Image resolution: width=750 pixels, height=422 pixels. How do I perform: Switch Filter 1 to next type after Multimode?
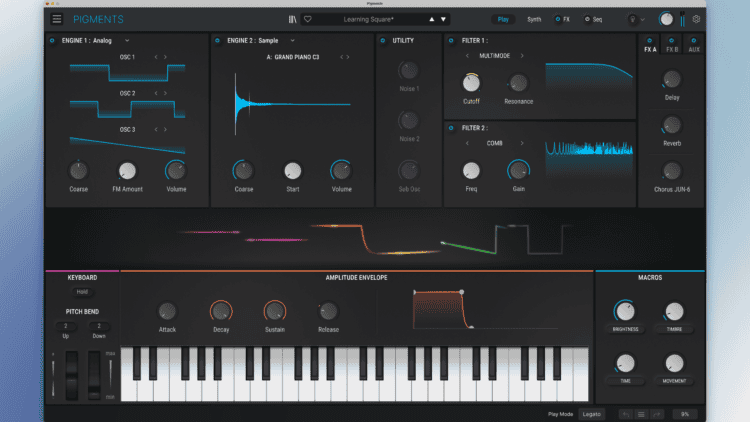(x=522, y=56)
